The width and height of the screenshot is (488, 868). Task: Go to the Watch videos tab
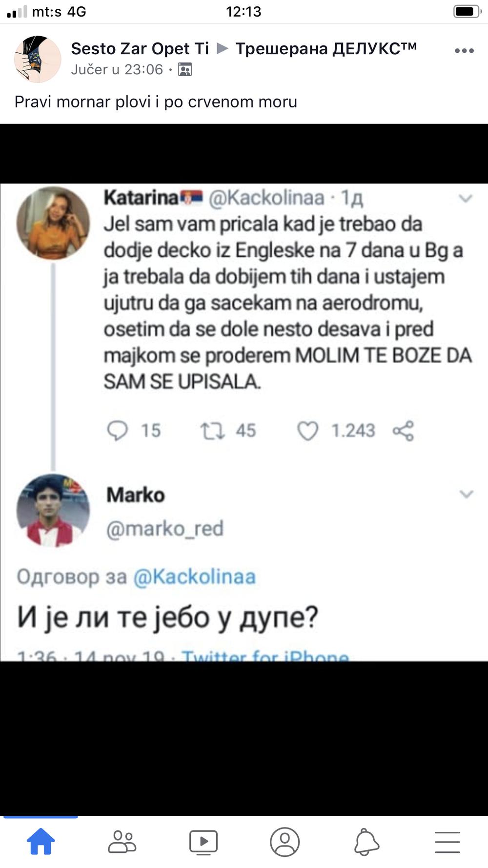[x=203, y=842]
